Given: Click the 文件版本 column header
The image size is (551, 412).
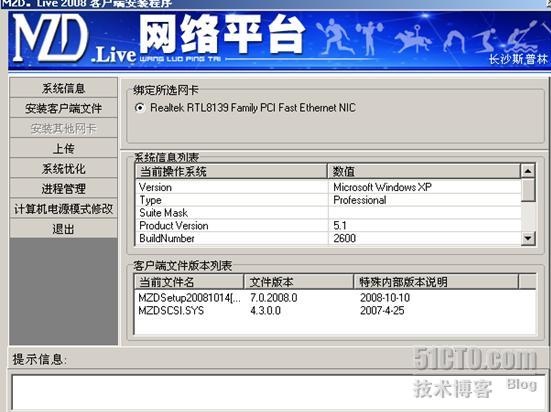Looking at the screenshot, I should (298, 282).
